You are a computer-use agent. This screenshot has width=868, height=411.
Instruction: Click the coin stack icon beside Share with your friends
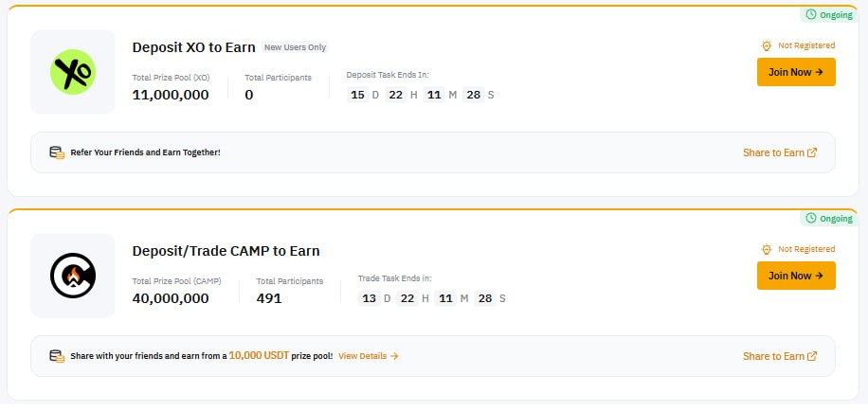(57, 356)
